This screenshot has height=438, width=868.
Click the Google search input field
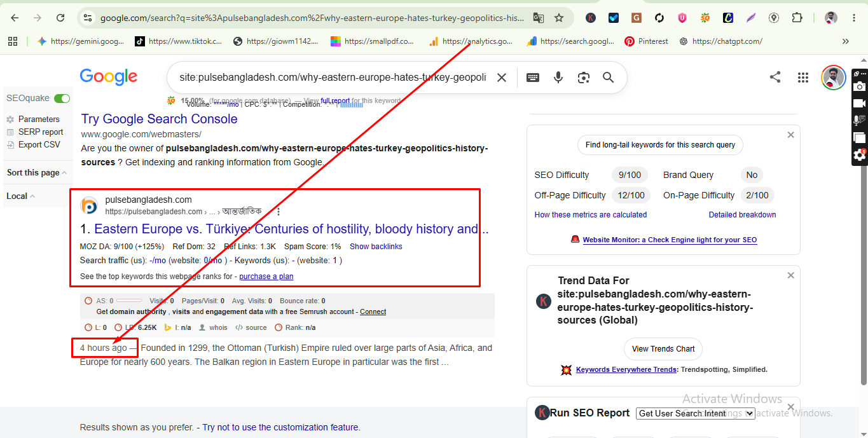point(333,78)
